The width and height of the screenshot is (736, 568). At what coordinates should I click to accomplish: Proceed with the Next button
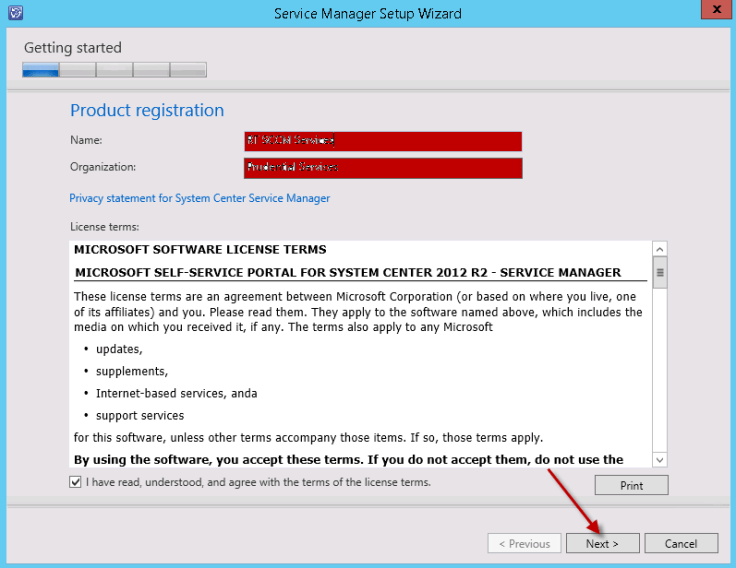[x=602, y=544]
